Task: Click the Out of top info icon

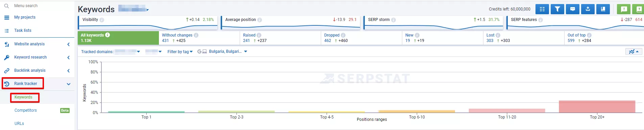Action: click(589, 35)
